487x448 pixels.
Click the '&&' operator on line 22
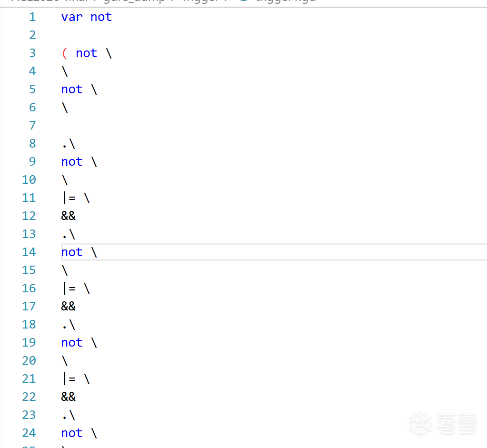[x=69, y=397]
